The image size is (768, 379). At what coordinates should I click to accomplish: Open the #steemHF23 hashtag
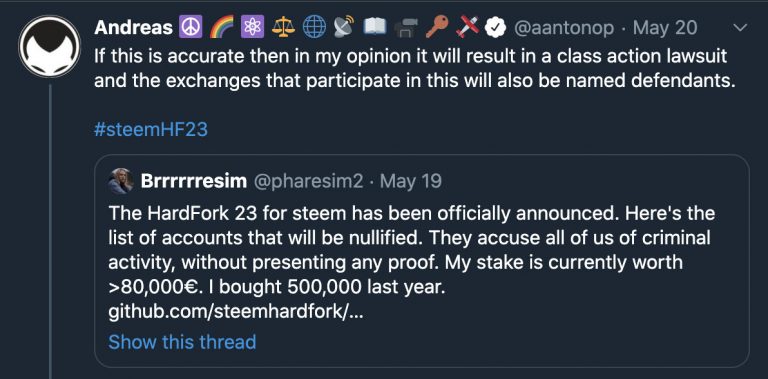point(151,130)
